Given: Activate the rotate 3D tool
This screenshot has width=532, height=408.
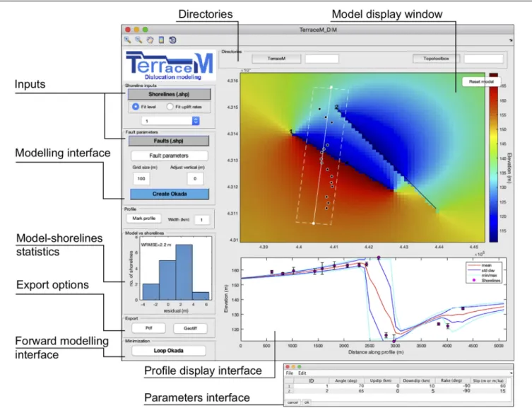Looking at the screenshot, I should pyautogui.click(x=172, y=40).
